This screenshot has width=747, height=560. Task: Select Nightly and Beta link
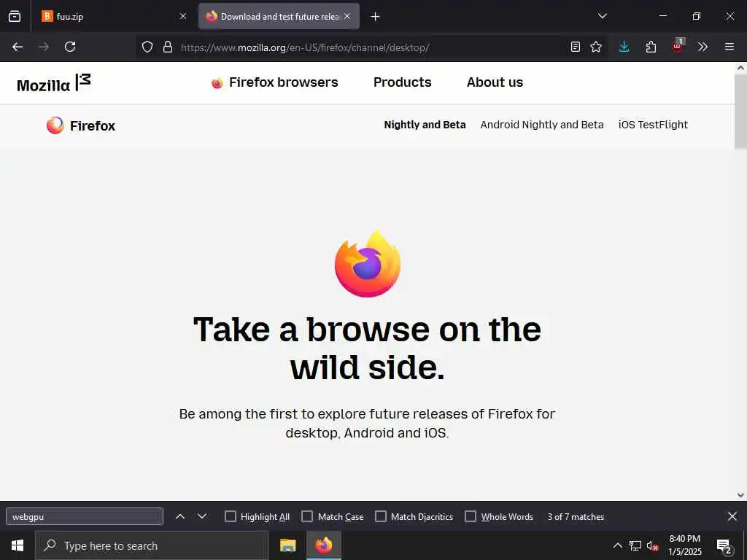point(425,125)
